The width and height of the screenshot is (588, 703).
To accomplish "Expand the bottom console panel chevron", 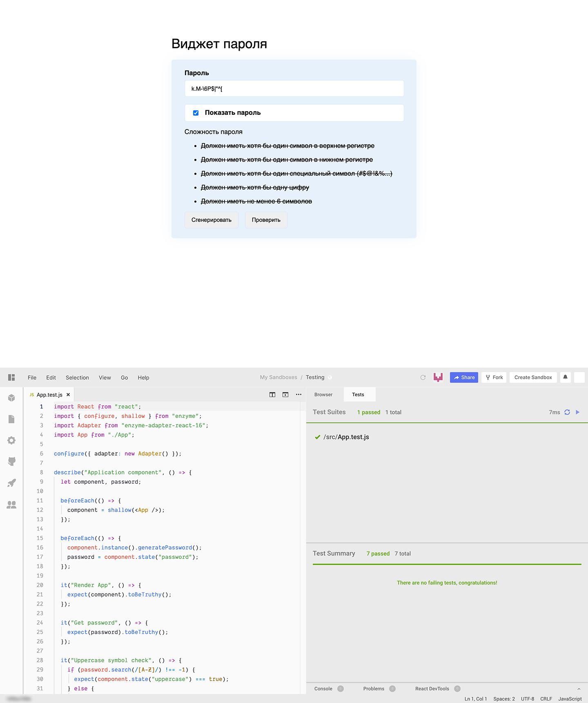I will click(579, 689).
